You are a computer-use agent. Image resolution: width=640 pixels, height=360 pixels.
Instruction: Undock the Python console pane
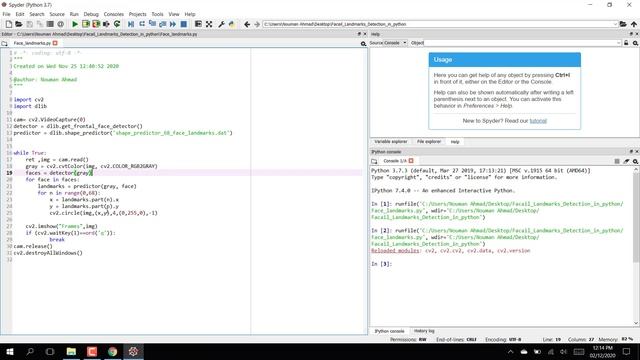[x=631, y=152]
